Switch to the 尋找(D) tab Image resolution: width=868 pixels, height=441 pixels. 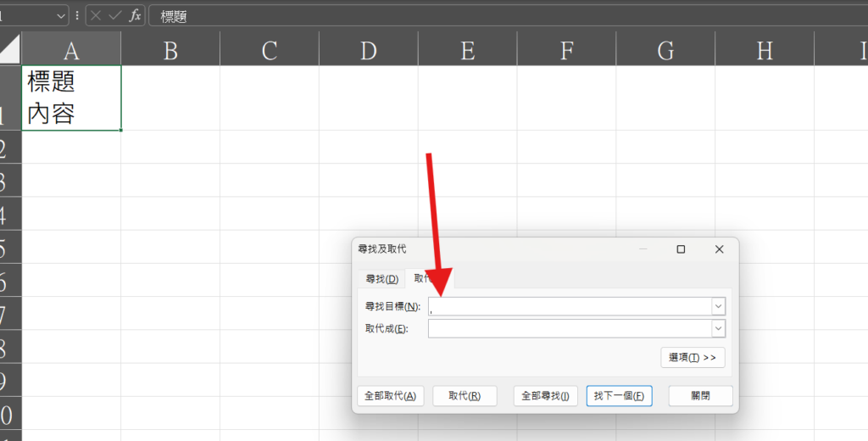[x=381, y=279]
